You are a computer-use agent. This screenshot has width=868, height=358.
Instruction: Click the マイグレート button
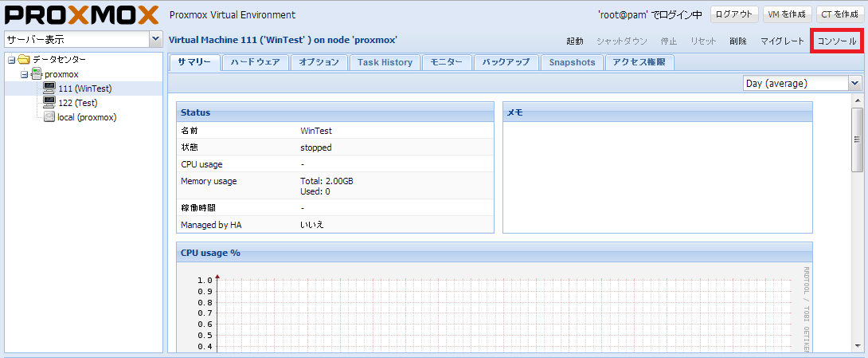click(x=782, y=41)
